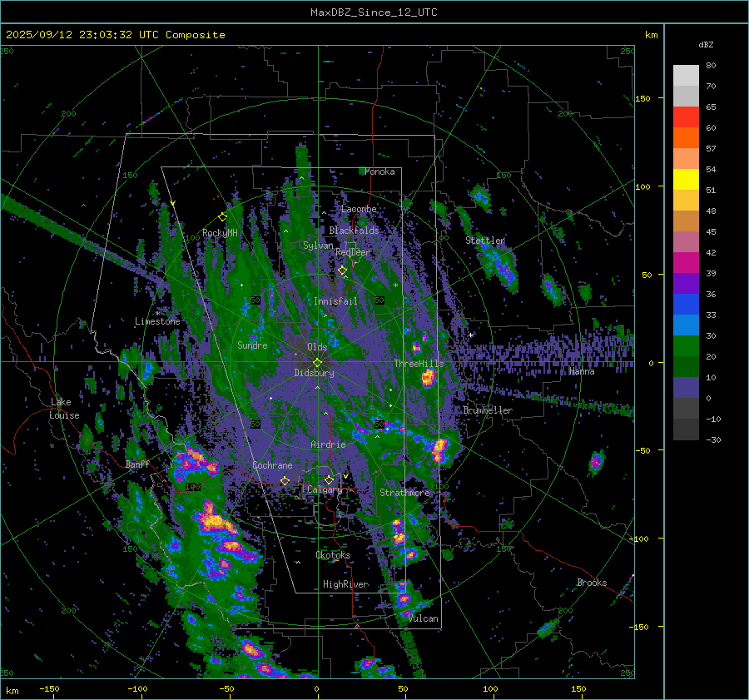Click the RockyMH label
The width and height of the screenshot is (749, 700).
click(x=221, y=233)
